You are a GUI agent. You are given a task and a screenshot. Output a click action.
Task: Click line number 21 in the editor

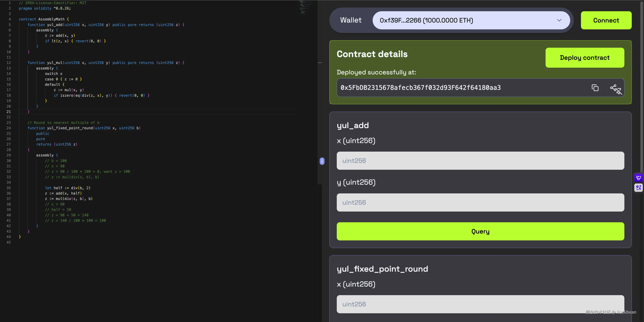click(x=9, y=112)
